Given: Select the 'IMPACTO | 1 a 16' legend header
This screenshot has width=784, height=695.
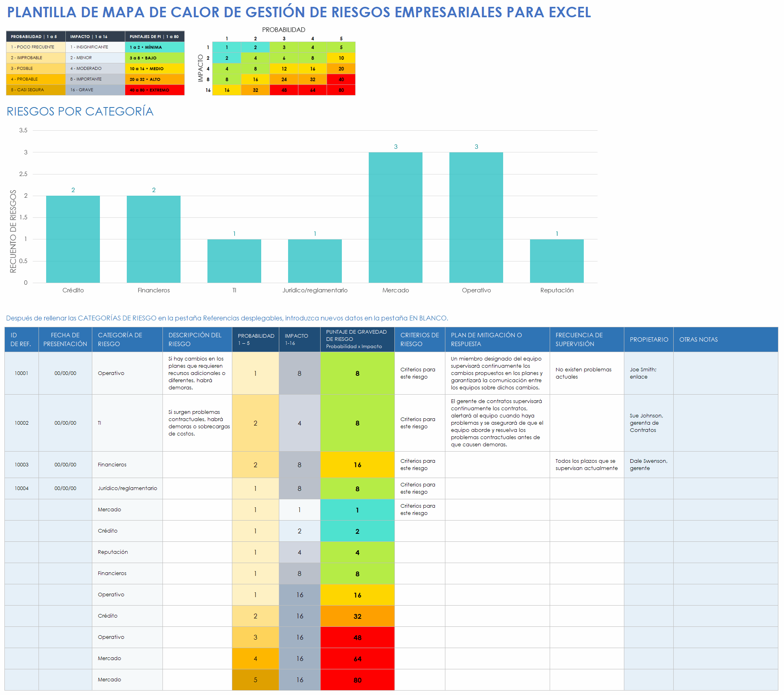Looking at the screenshot, I should point(95,36).
